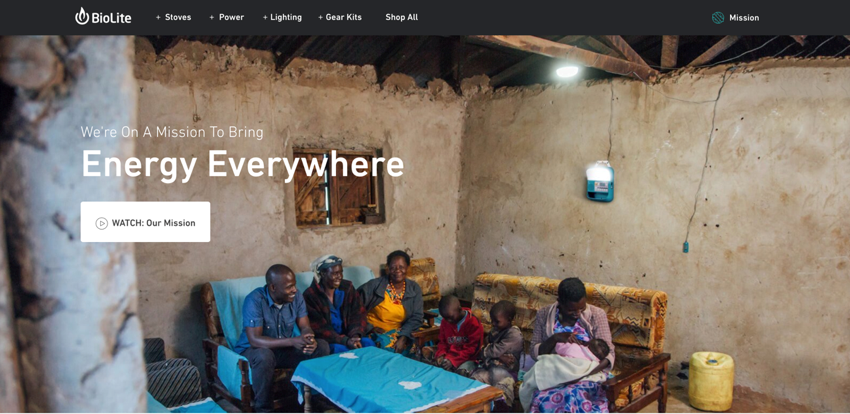Go to the Shop All link
This screenshot has width=850, height=414.
tap(402, 17)
